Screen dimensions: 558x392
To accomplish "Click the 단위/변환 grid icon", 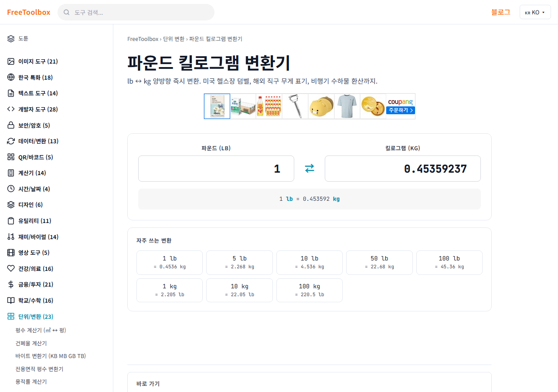I will click(x=11, y=316).
